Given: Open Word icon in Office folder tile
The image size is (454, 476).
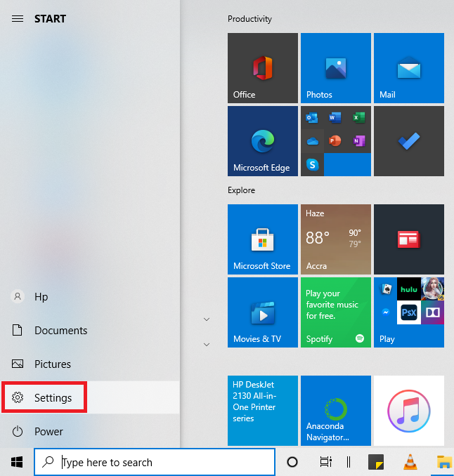Looking at the screenshot, I should point(335,117).
